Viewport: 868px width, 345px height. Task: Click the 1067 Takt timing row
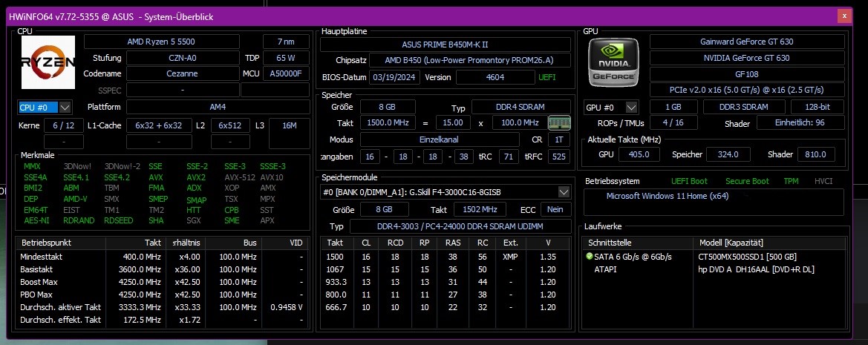point(445,269)
